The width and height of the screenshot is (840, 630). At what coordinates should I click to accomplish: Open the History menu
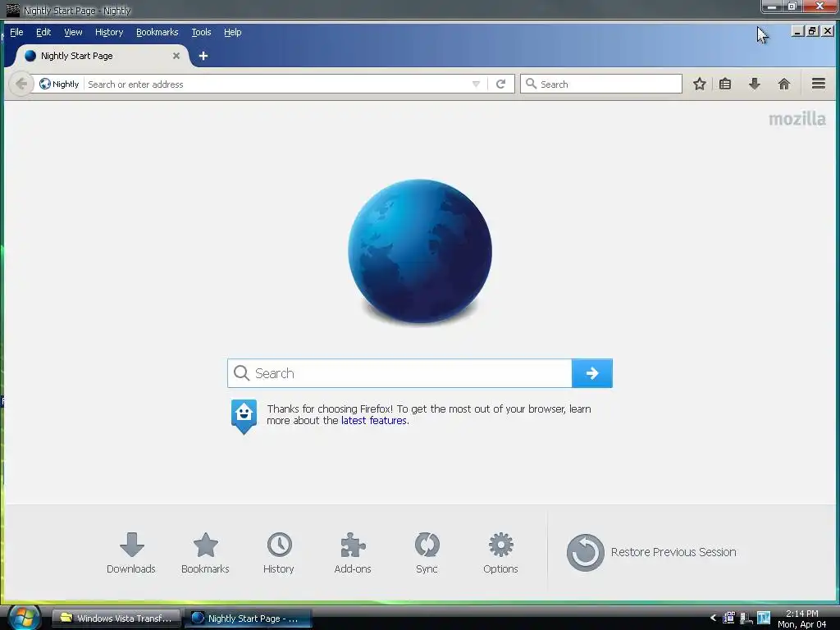click(x=109, y=32)
